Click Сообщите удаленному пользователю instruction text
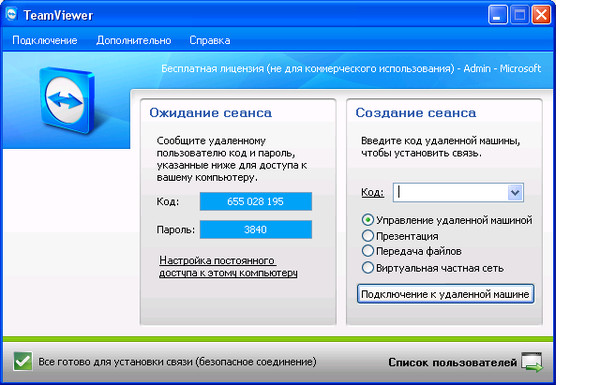 click(232, 159)
